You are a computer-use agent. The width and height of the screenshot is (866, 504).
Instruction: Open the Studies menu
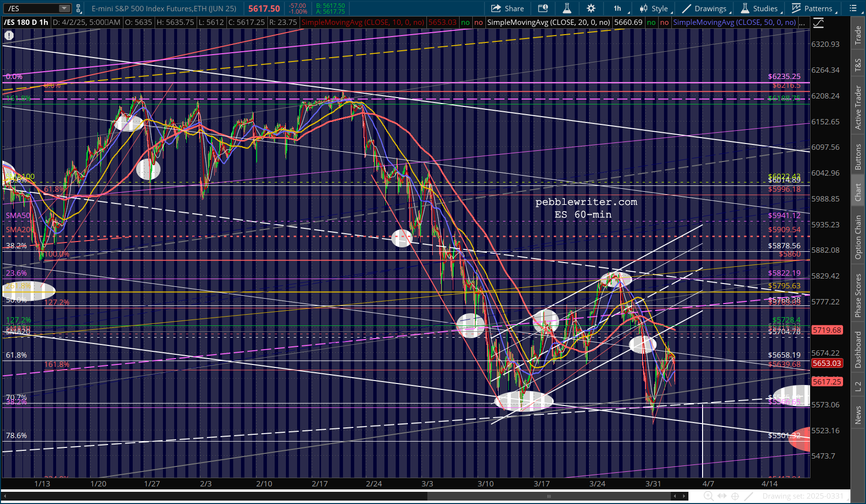point(761,8)
